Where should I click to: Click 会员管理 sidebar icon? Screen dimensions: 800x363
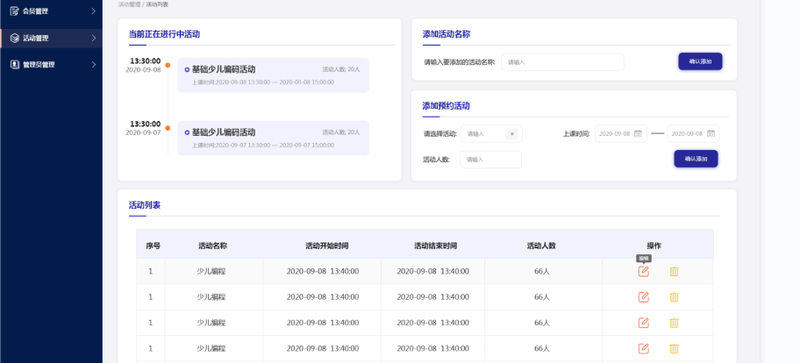(x=14, y=11)
